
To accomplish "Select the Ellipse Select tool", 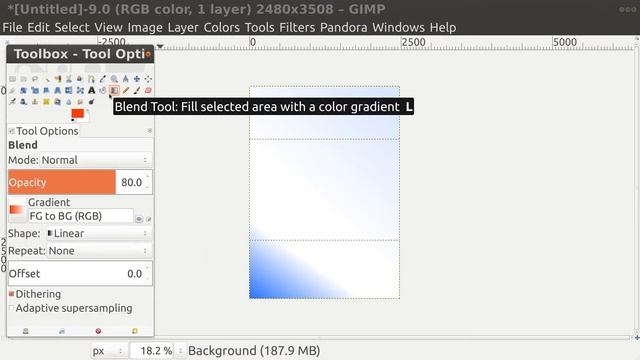I will [24, 79].
